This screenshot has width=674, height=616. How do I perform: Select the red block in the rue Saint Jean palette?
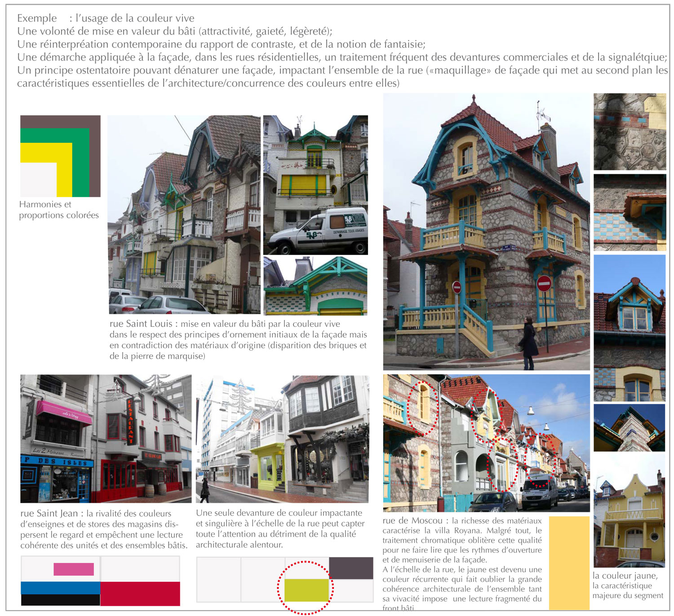point(140,594)
